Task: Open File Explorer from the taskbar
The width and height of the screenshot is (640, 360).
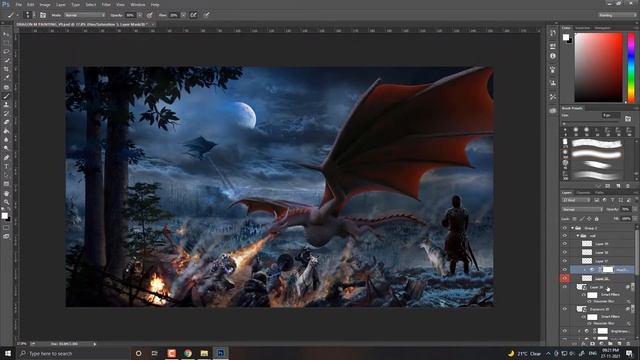Action: tap(204, 353)
